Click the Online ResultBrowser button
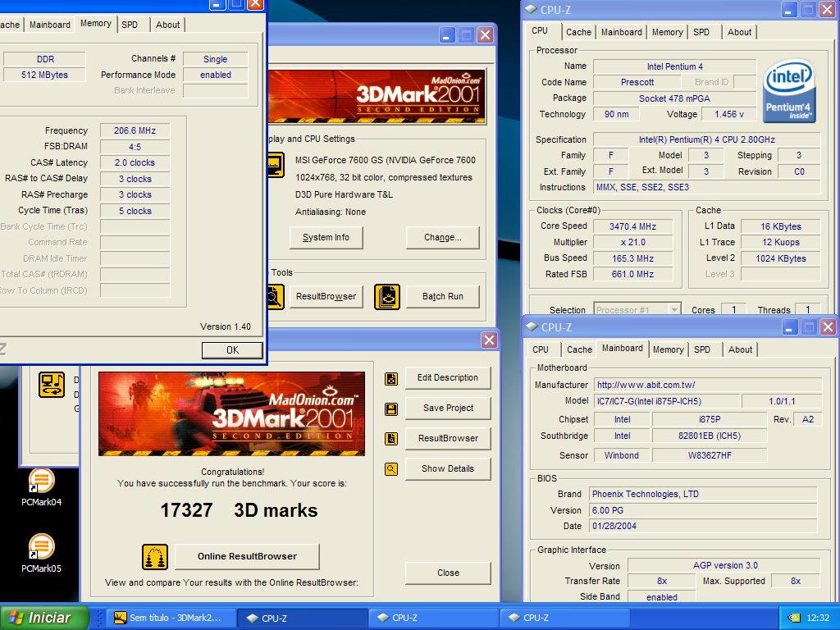The image size is (840, 630). [x=247, y=557]
